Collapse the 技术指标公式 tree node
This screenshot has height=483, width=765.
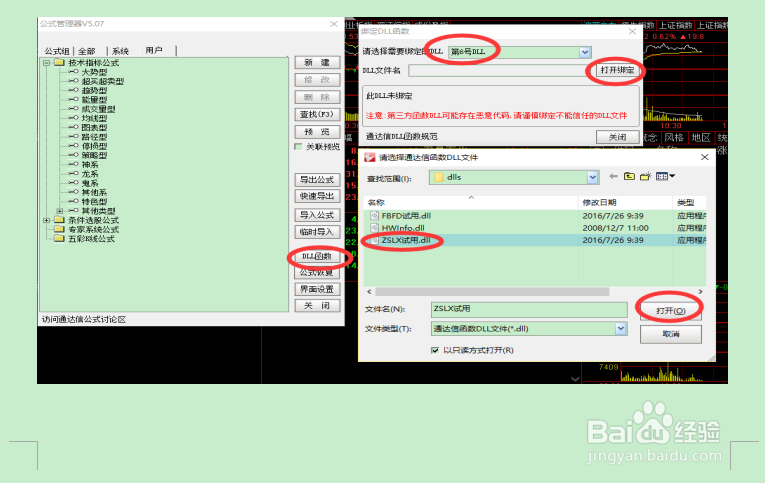click(46, 63)
